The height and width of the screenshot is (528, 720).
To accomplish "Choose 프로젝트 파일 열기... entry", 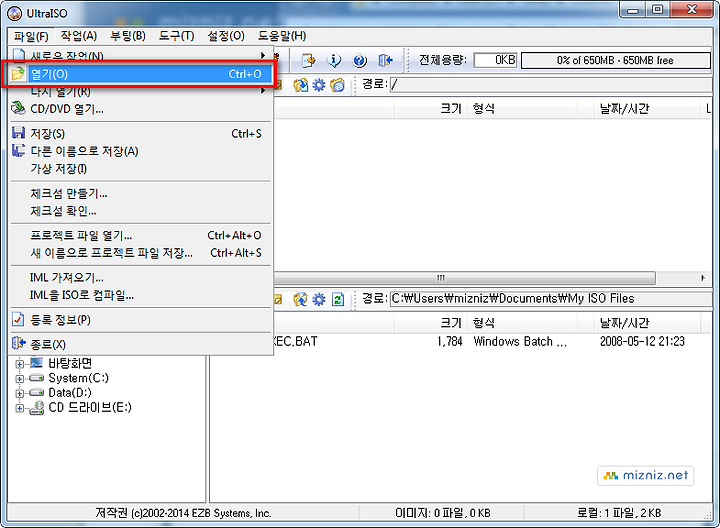I will [141, 235].
